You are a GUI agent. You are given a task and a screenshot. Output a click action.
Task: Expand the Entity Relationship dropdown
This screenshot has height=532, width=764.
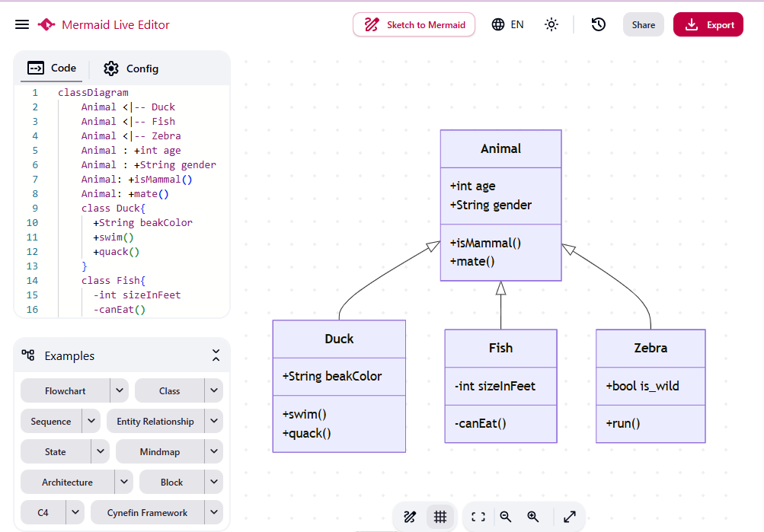pyautogui.click(x=214, y=421)
